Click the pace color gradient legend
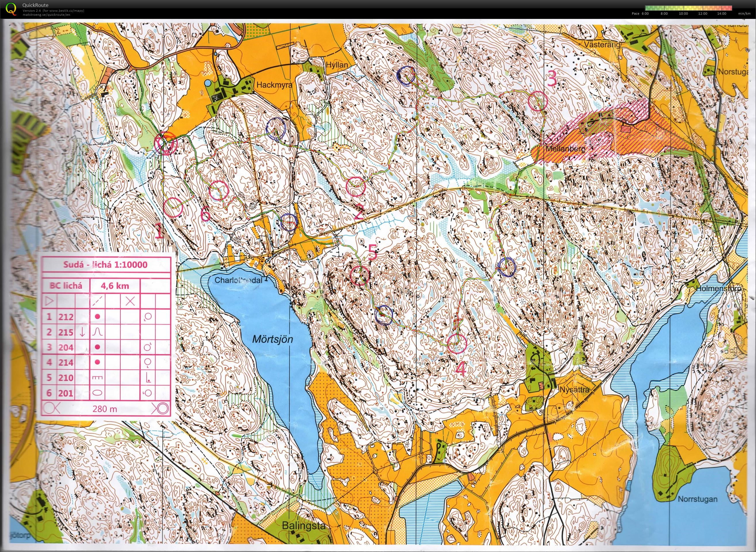The image size is (756, 552). [688, 8]
